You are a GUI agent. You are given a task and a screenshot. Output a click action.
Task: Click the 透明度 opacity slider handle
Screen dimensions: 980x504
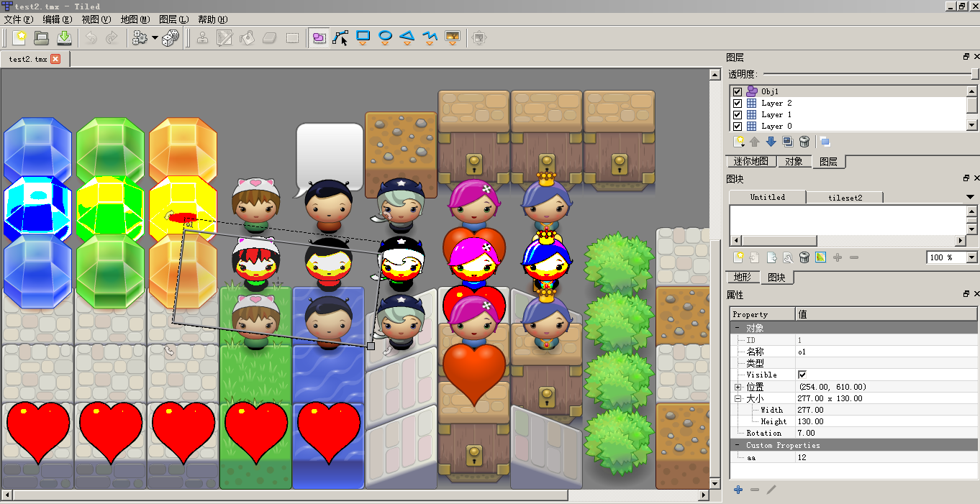pos(974,74)
